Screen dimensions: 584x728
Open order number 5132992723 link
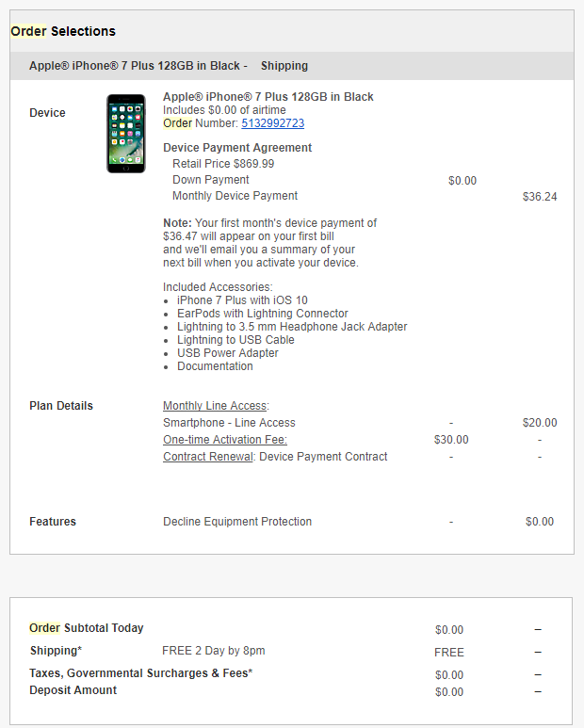coord(272,123)
